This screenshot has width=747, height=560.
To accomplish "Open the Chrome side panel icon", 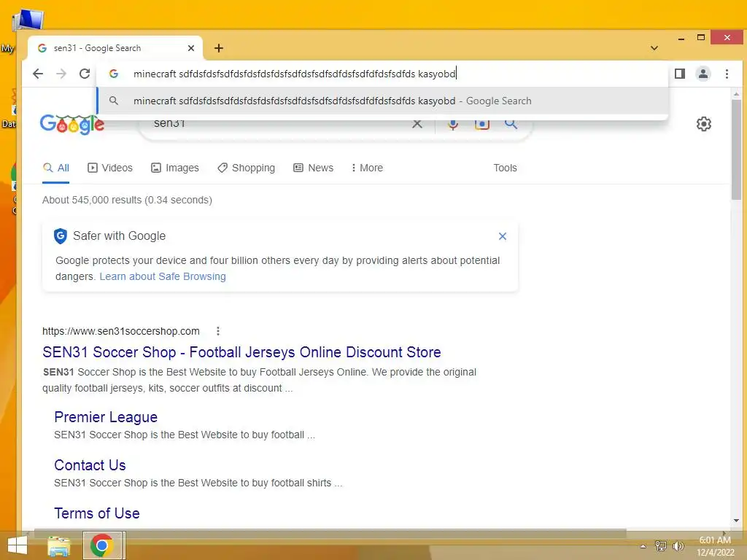I will pyautogui.click(x=680, y=74).
